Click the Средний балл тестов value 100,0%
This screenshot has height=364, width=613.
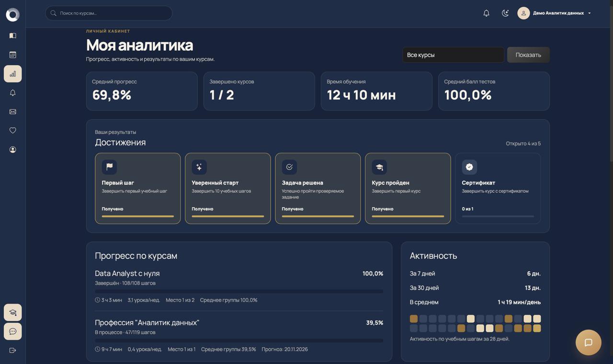[468, 95]
